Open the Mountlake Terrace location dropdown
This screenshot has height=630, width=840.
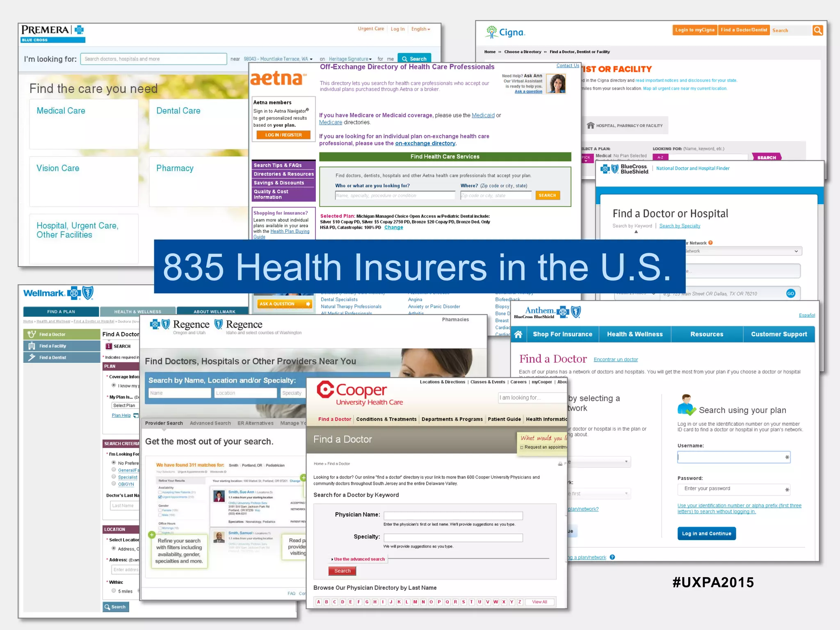point(278,59)
